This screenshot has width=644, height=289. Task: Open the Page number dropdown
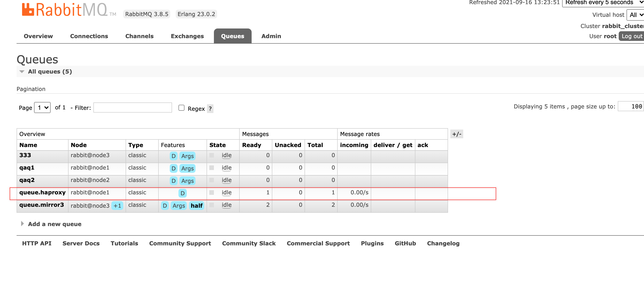(x=42, y=108)
